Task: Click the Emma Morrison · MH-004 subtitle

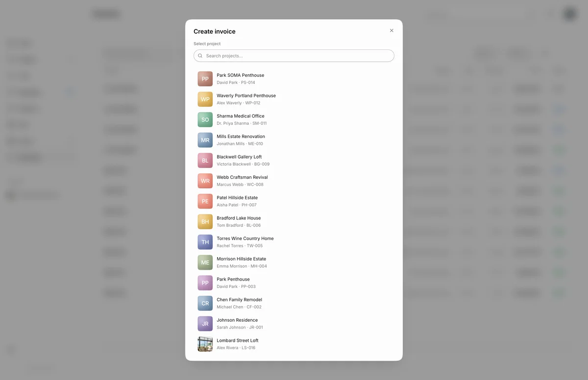Action: coord(242,266)
